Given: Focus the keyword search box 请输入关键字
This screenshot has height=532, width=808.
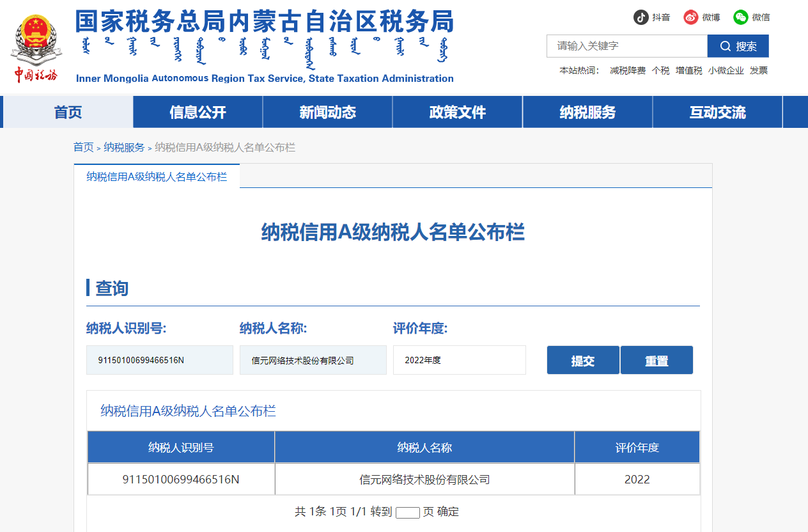Looking at the screenshot, I should click(x=626, y=46).
